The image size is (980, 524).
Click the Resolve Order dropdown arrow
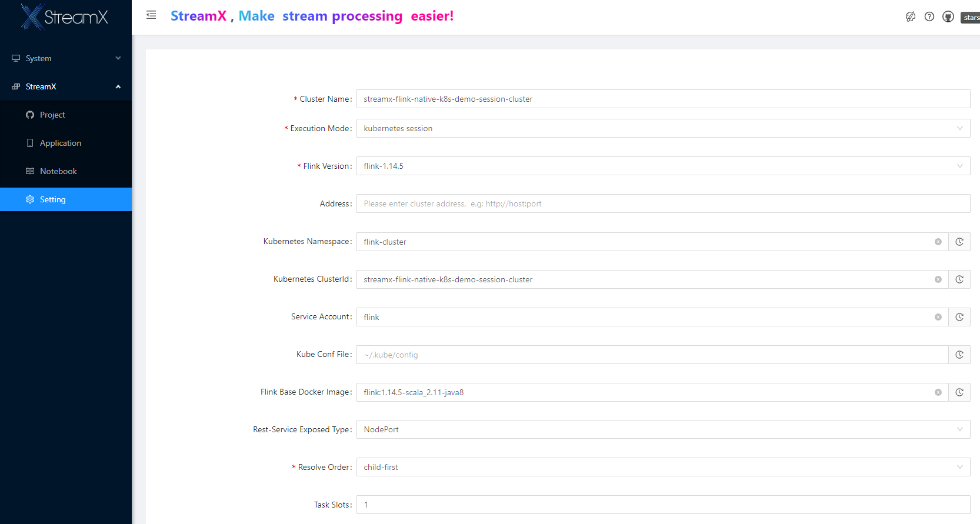[x=960, y=467]
